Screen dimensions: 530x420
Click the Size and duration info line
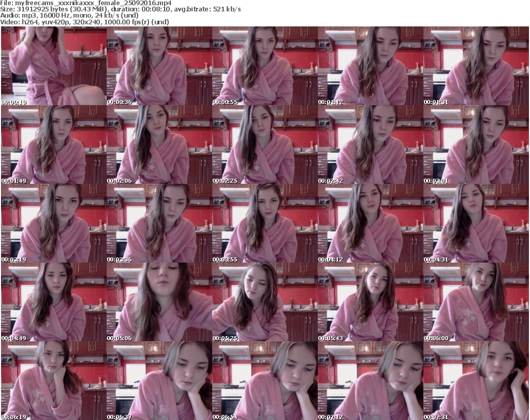click(121, 9)
